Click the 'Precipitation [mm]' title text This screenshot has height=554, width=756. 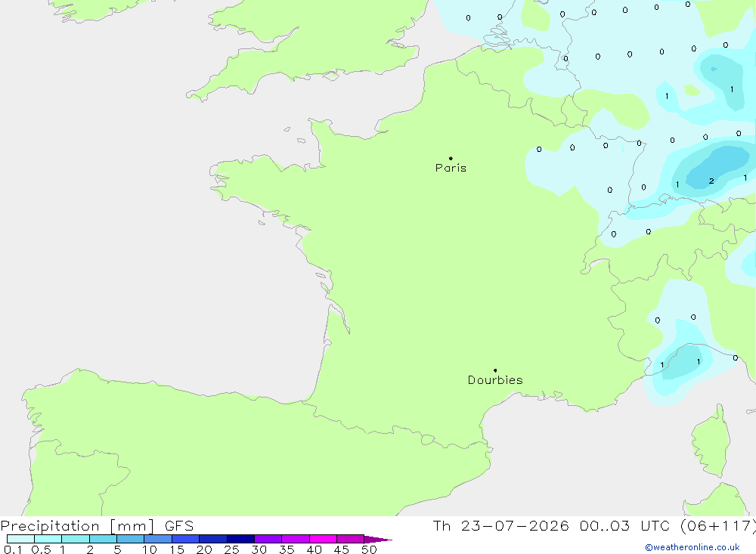[77, 526]
